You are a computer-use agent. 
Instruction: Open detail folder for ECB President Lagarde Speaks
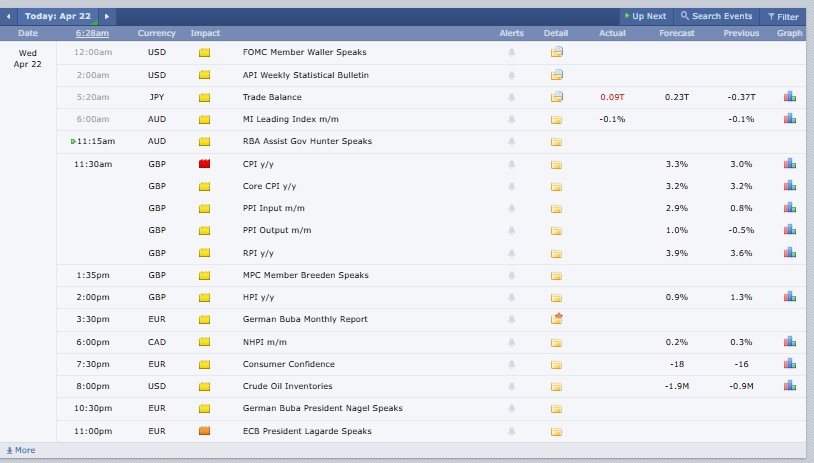point(556,431)
